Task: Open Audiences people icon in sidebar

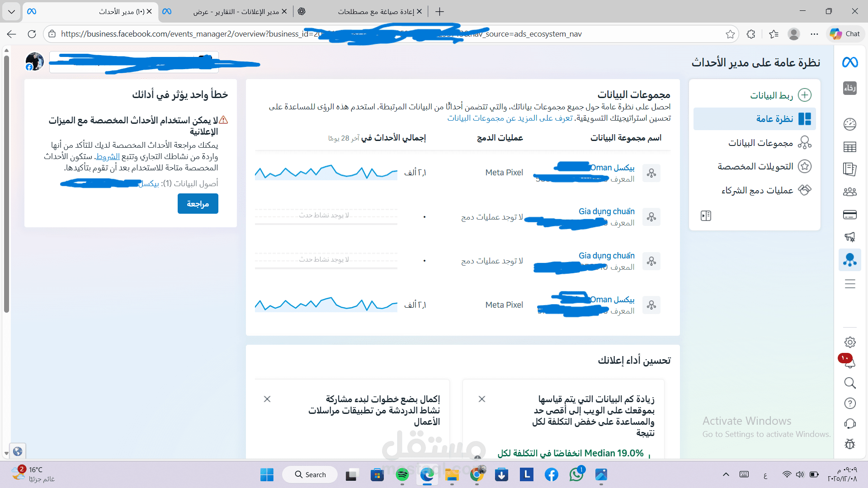Action: [850, 192]
